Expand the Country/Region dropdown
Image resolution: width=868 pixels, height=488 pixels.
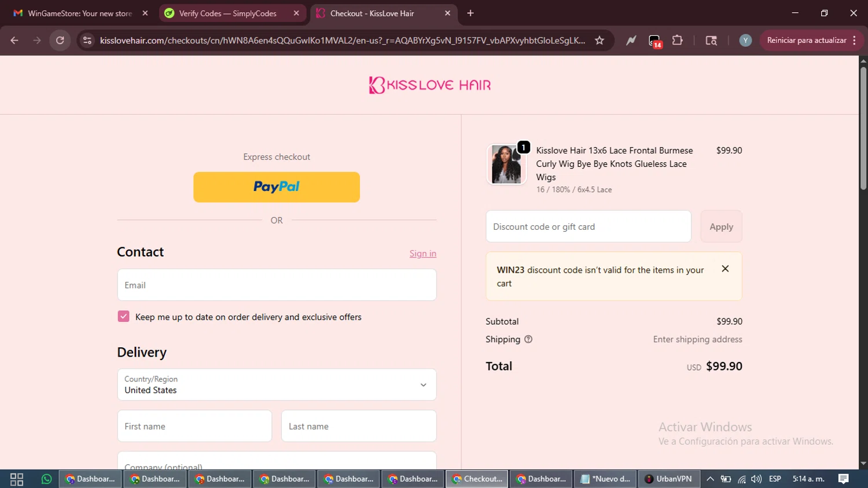tap(277, 384)
